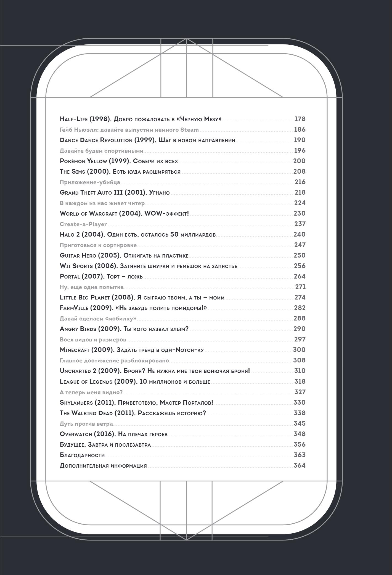
Task: Click page number 364 for Дополнительная информация
Action: click(300, 465)
